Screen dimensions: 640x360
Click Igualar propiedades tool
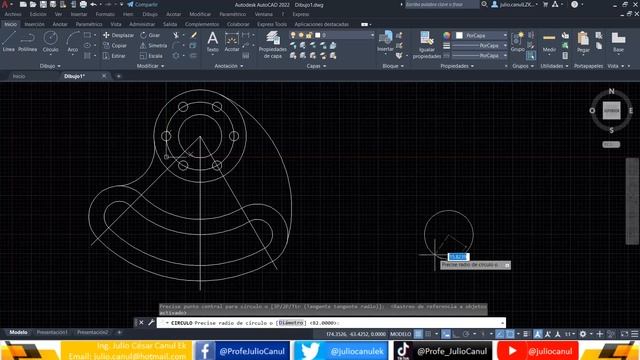(427, 45)
